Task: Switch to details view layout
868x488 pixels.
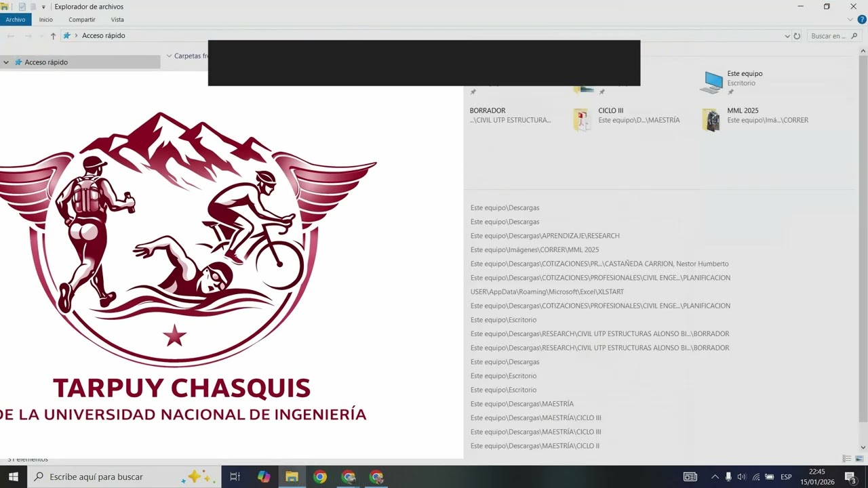Action: tap(846, 459)
